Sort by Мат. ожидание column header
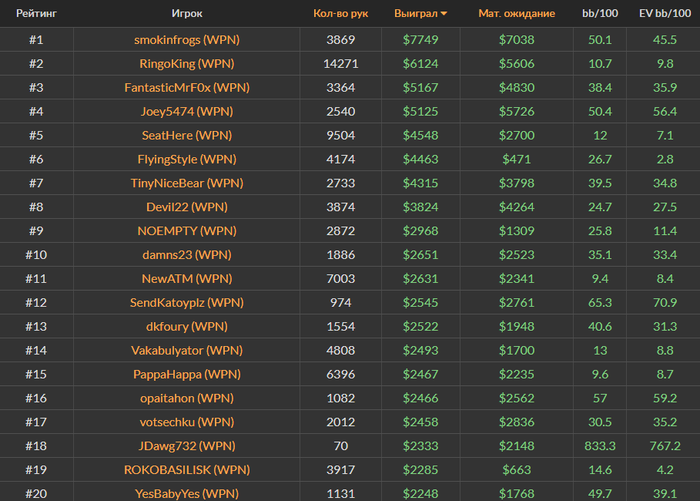Viewport: 700px width, 501px height. coord(517,13)
